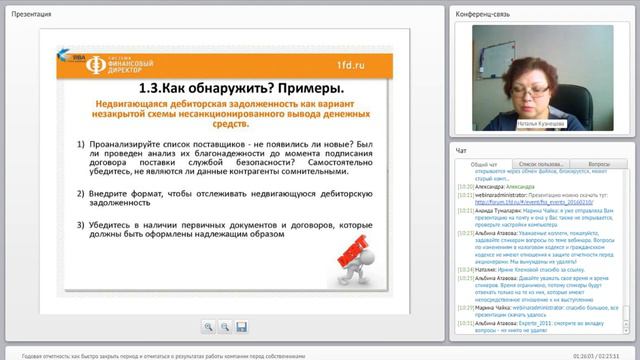
Task: Click the webcam name label Наталья Кузнецова
Action: click(541, 124)
